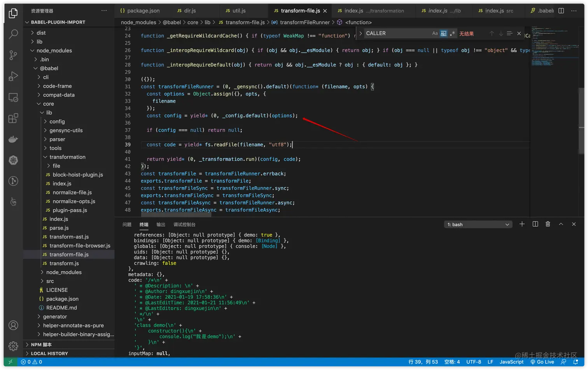Expand the NPM 脚本 section
The height and width of the screenshot is (370, 588).
click(69, 345)
